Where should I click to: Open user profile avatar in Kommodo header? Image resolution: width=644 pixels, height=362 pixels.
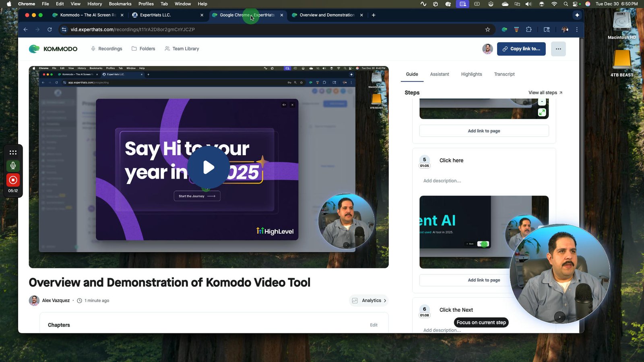pyautogui.click(x=487, y=49)
